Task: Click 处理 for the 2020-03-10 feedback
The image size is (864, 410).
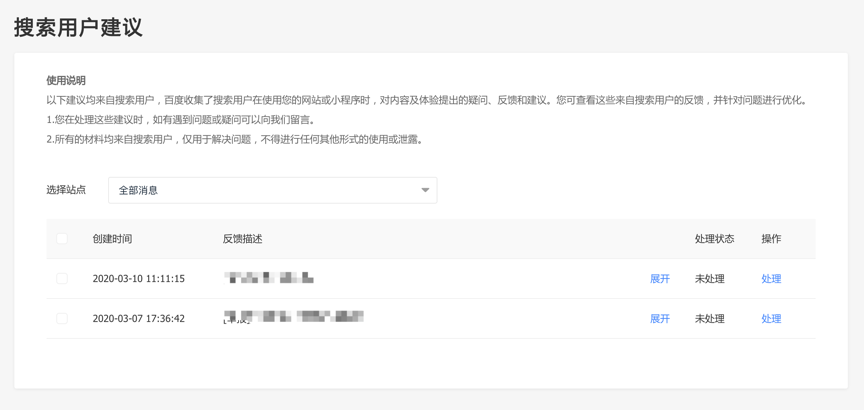Action: (x=771, y=279)
